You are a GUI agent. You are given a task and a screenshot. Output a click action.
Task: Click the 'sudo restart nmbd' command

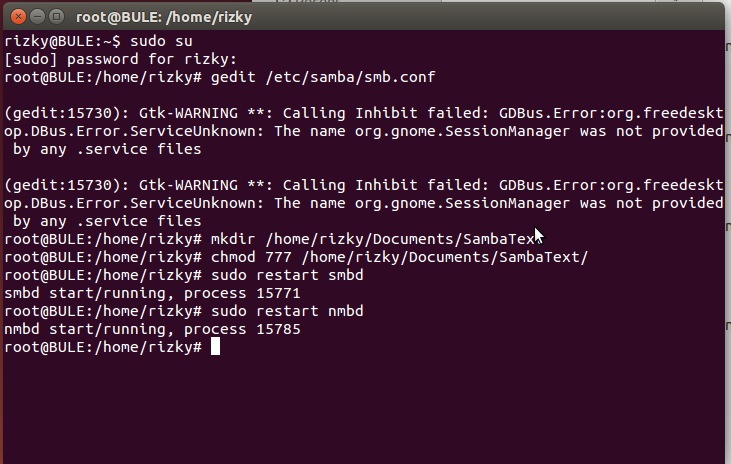(287, 311)
